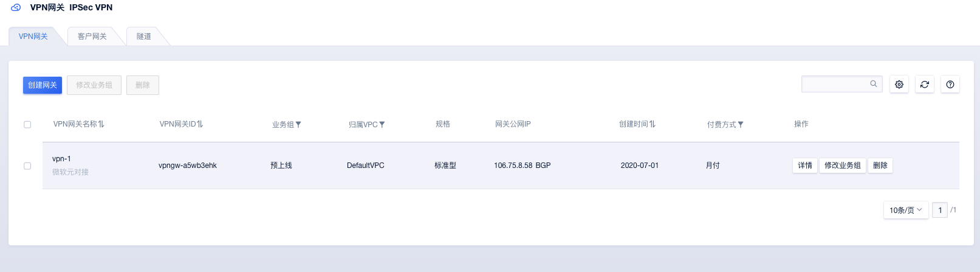Sort by VPN网关名称 column
The height and width of the screenshot is (272, 980).
pyautogui.click(x=101, y=124)
